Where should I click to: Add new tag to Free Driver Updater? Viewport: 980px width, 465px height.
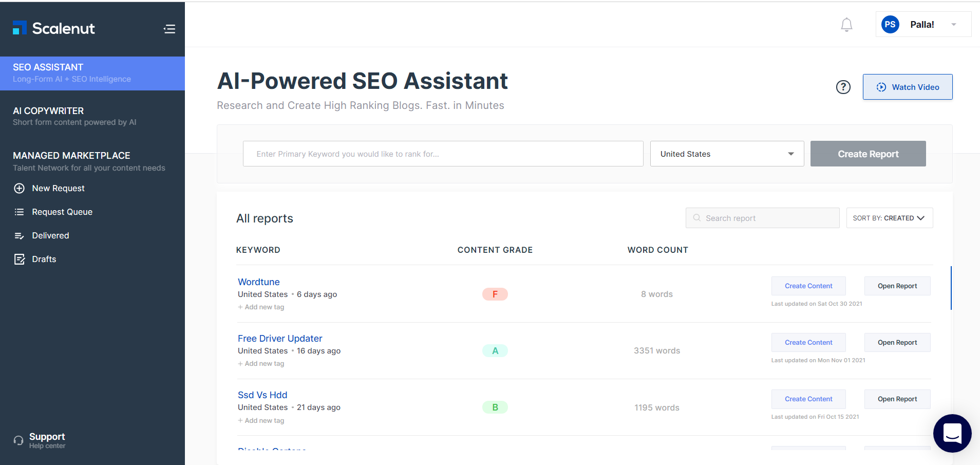(261, 363)
